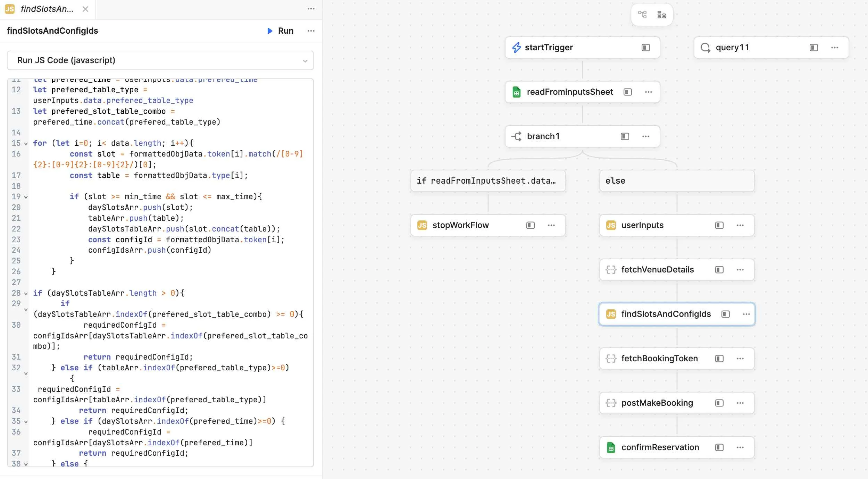
Task: Select the else branch condition
Action: 677,181
